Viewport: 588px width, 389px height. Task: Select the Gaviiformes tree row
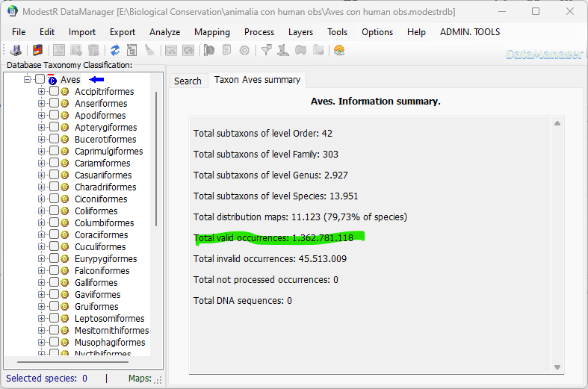pos(97,295)
